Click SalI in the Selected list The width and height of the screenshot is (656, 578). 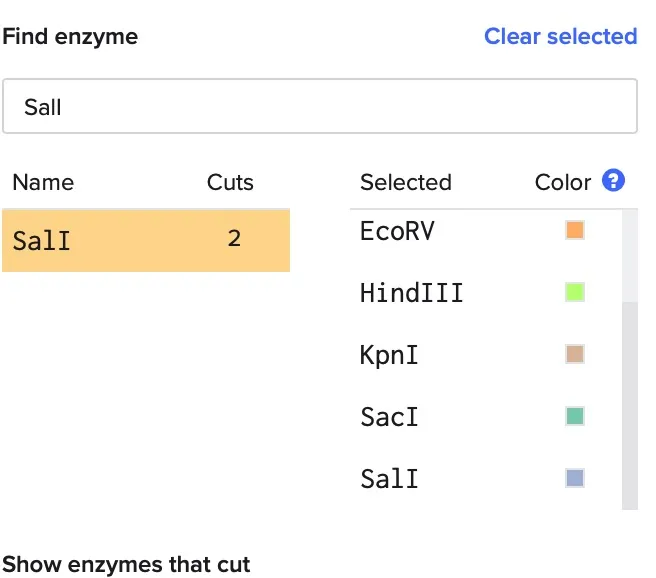pyautogui.click(x=389, y=479)
